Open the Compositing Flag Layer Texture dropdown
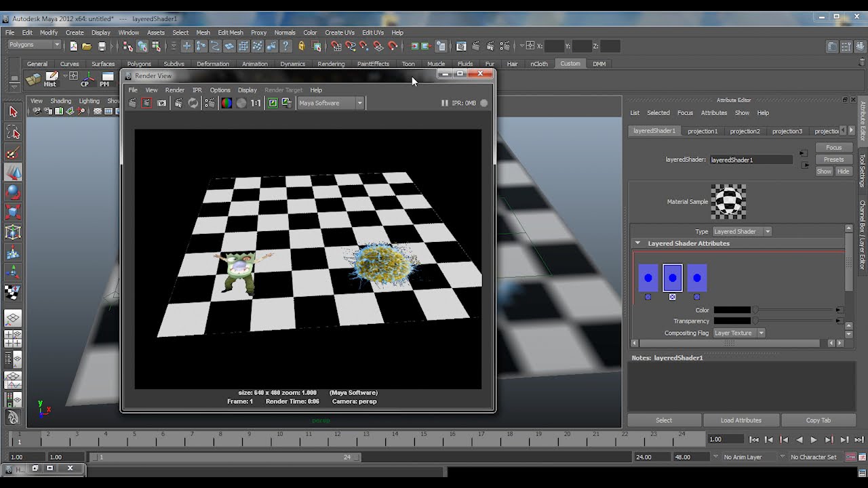Image resolution: width=868 pixels, height=488 pixels. pos(739,333)
